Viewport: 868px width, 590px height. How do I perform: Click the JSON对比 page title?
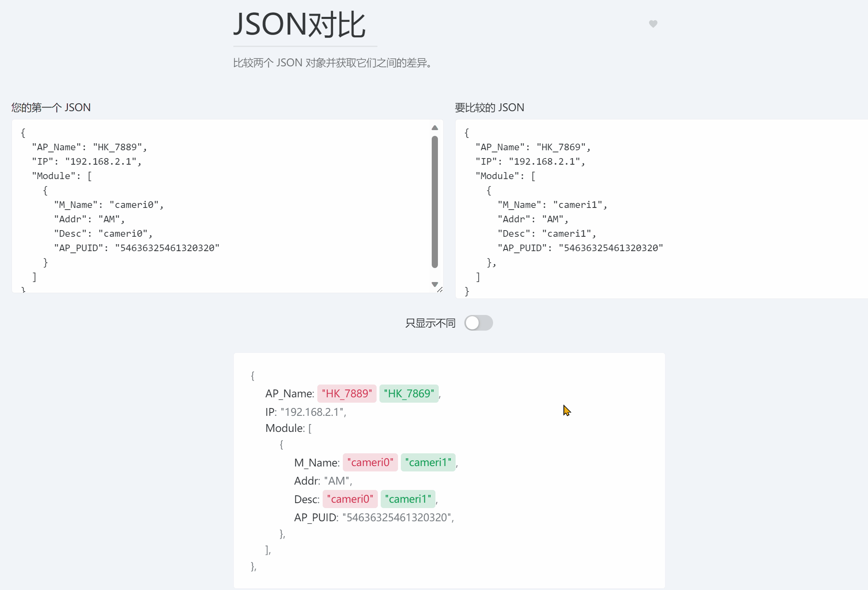point(299,25)
